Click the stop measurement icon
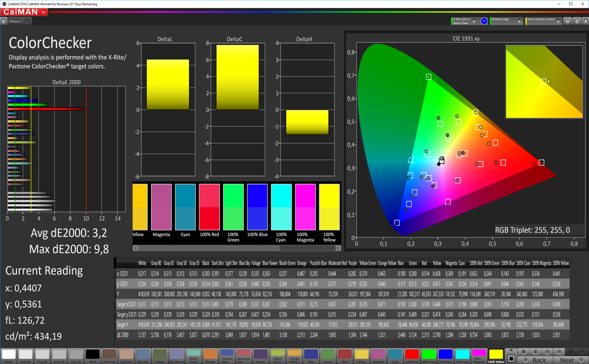 [x=524, y=352]
